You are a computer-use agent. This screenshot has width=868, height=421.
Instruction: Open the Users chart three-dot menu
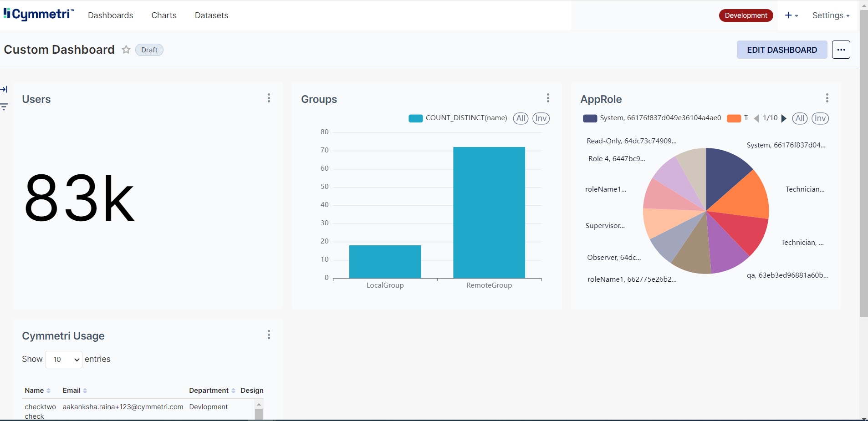pos(269,98)
